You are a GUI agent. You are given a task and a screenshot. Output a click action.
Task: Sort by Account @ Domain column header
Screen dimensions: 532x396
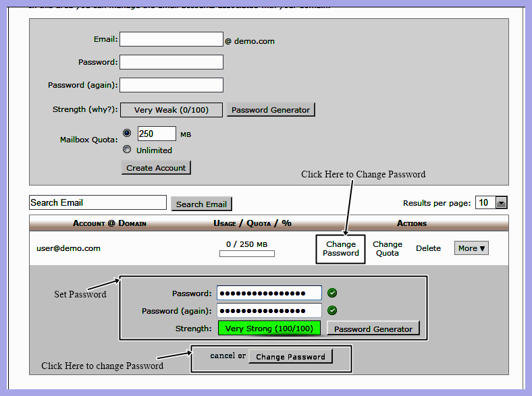109,223
